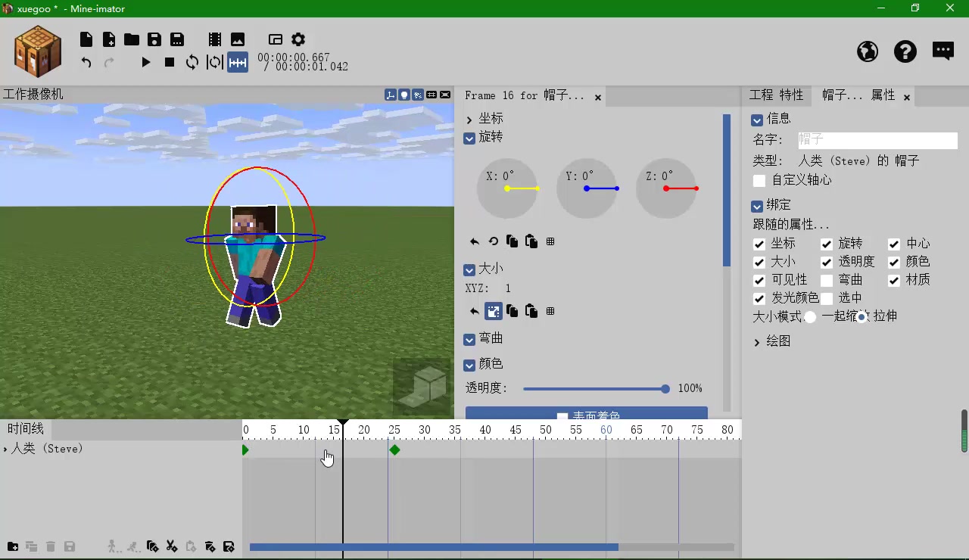Toggle viewport lights bulb icon
This screenshot has height=560, width=969.
[404, 95]
